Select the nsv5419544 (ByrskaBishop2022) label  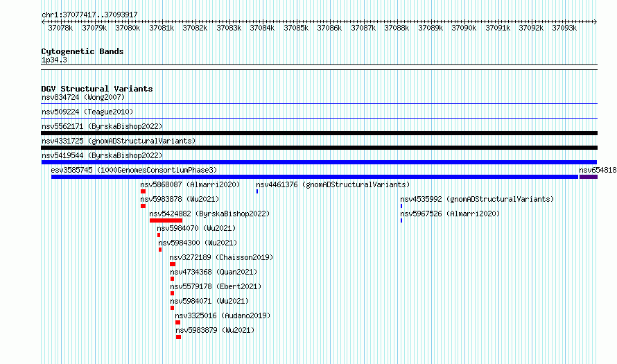pos(102,155)
